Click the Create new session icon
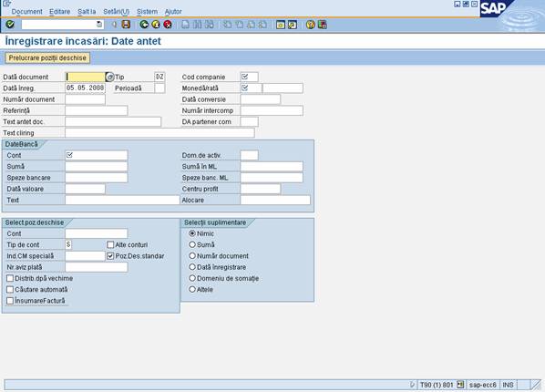 [280, 25]
